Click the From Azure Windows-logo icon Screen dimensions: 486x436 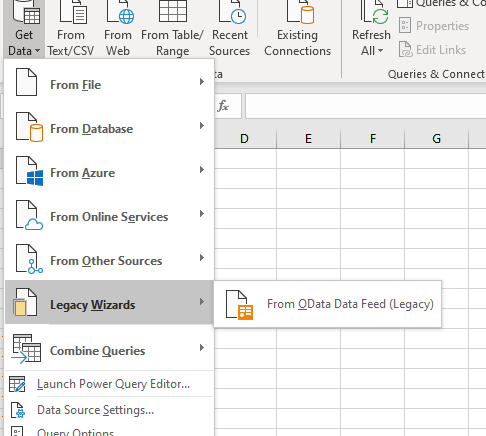coord(29,171)
